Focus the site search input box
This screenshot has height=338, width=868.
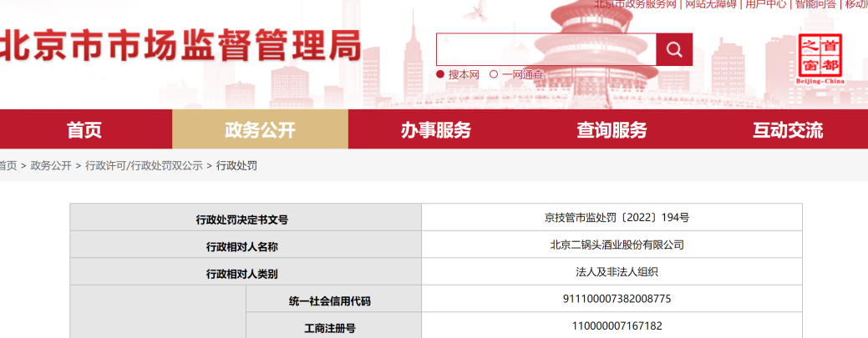(x=546, y=50)
